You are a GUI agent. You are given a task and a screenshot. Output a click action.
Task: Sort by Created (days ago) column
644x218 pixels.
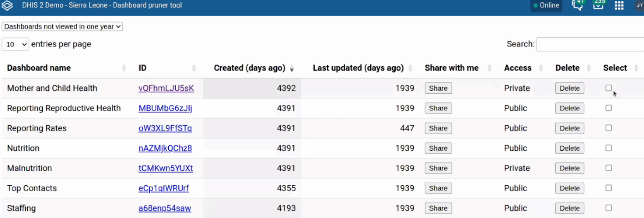[x=249, y=68]
